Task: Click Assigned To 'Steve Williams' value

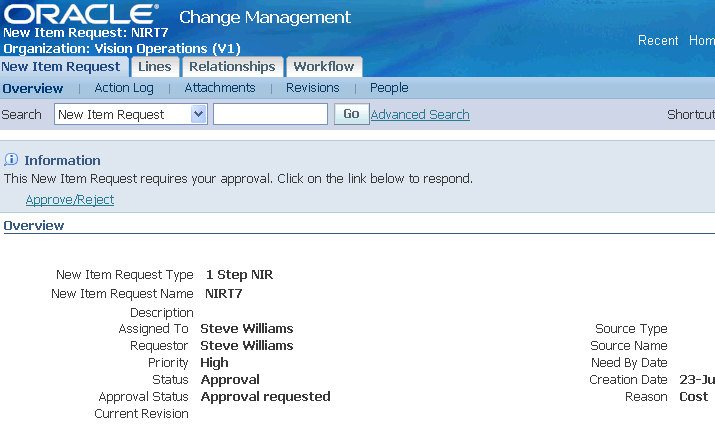Action: [247, 329]
